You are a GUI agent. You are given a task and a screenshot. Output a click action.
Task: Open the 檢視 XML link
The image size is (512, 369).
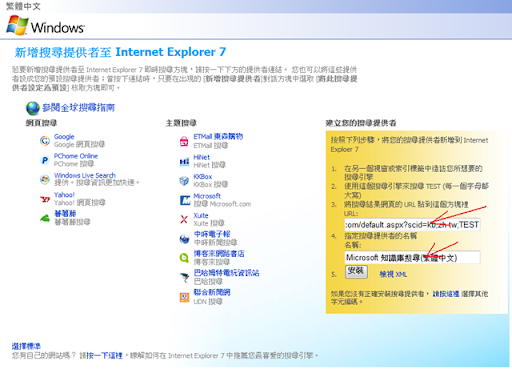click(x=393, y=274)
